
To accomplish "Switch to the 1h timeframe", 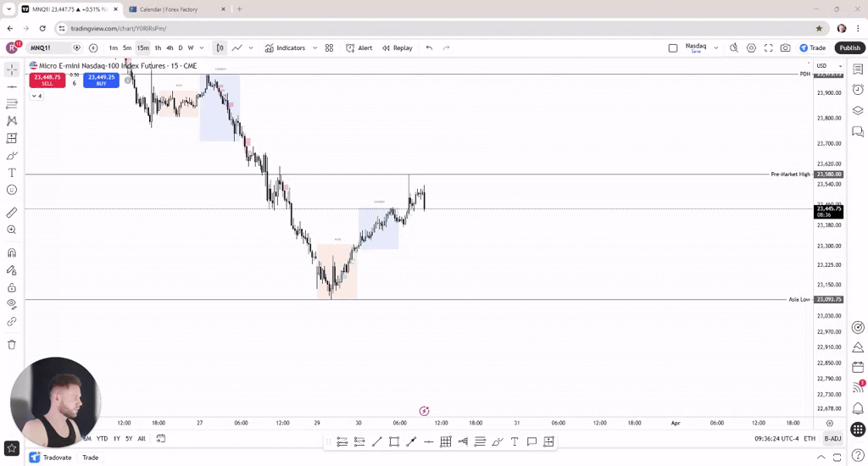I will pyautogui.click(x=158, y=48).
